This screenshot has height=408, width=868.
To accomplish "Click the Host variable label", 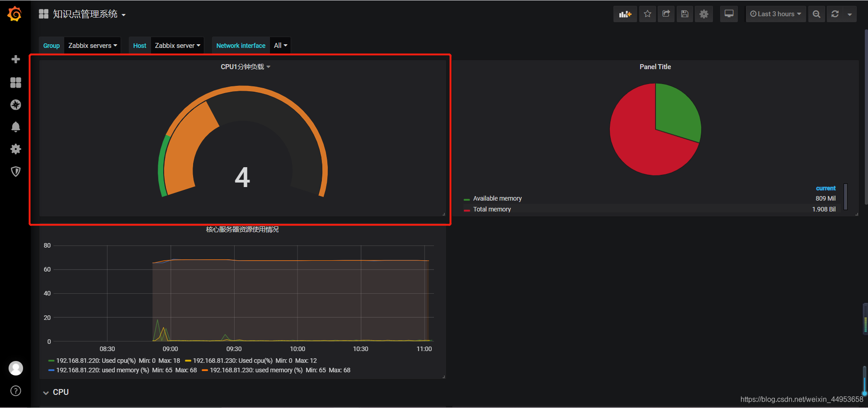I will coord(140,46).
